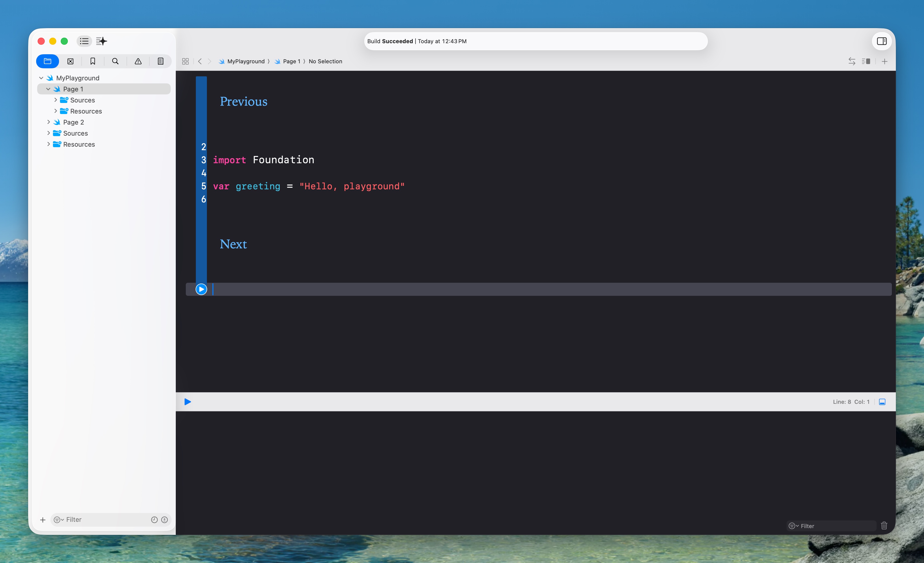Follow the Previous page link

(243, 101)
